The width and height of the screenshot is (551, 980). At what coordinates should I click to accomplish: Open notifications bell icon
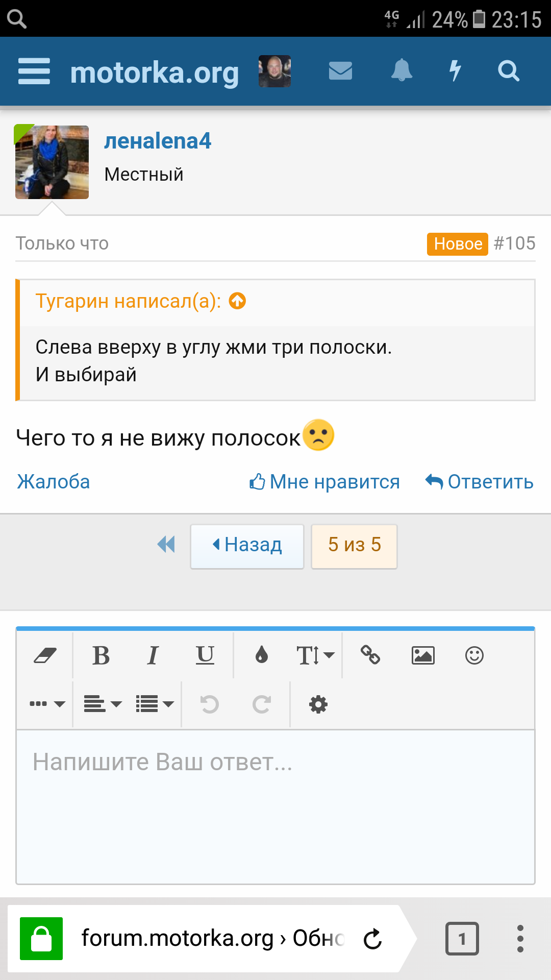click(402, 70)
